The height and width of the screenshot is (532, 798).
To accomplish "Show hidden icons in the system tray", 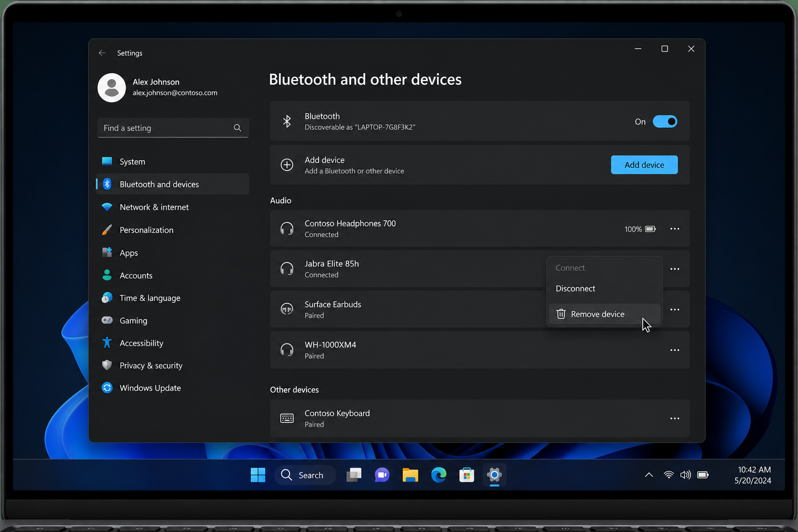I will point(649,474).
